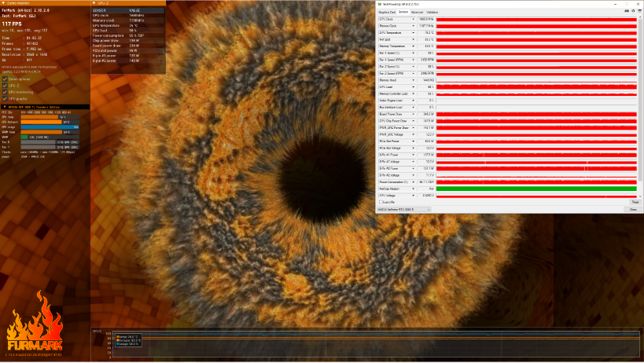Click the TechPowerUp GPU-Z title bar icon
Viewport: 644px width, 363px height.
pos(380,4)
